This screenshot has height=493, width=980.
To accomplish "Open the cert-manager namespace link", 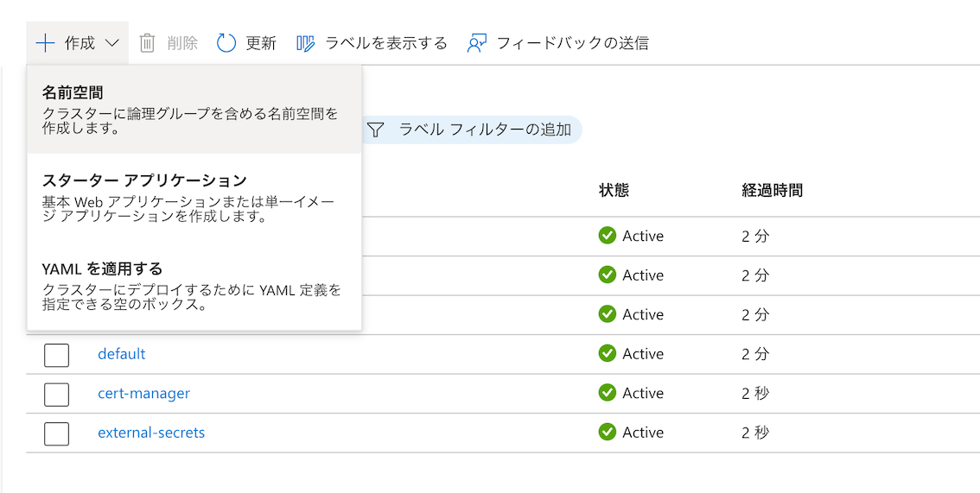I will pos(143,394).
